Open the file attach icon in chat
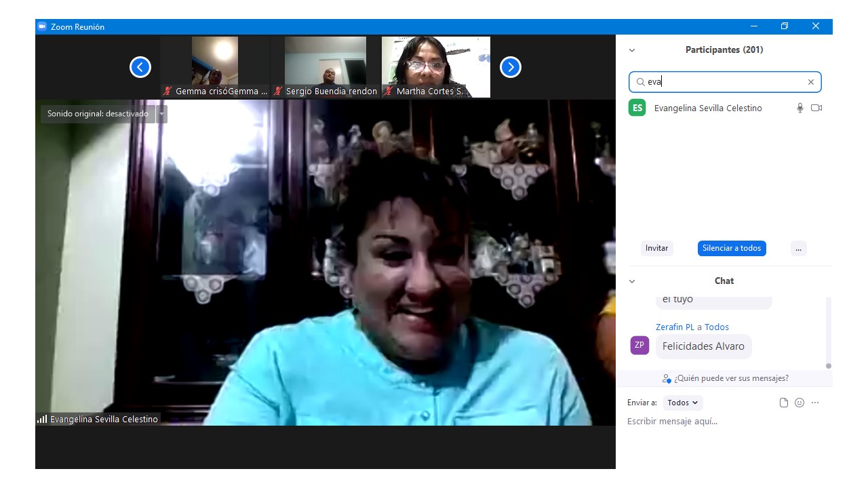The height and width of the screenshot is (488, 868). [784, 403]
